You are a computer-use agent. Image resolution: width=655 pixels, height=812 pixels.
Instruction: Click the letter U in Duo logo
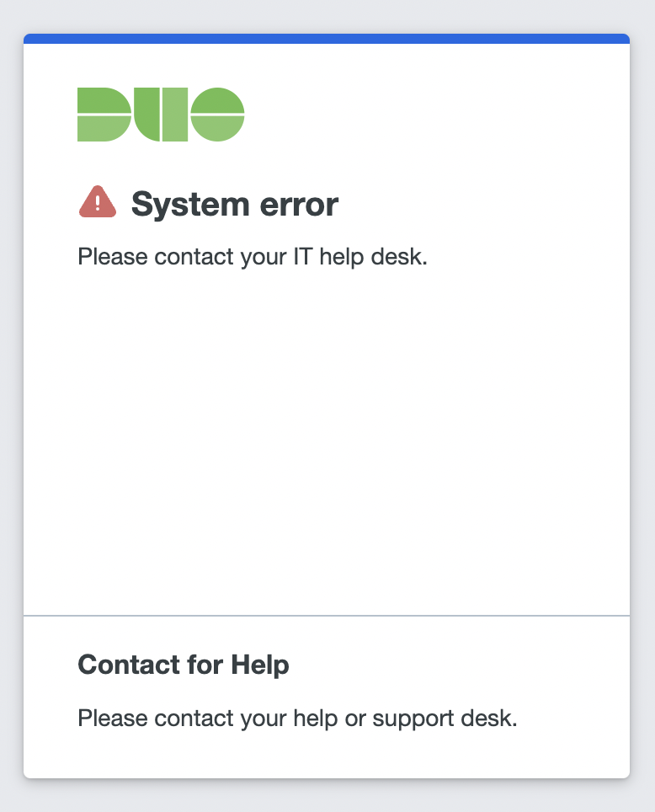click(x=161, y=115)
